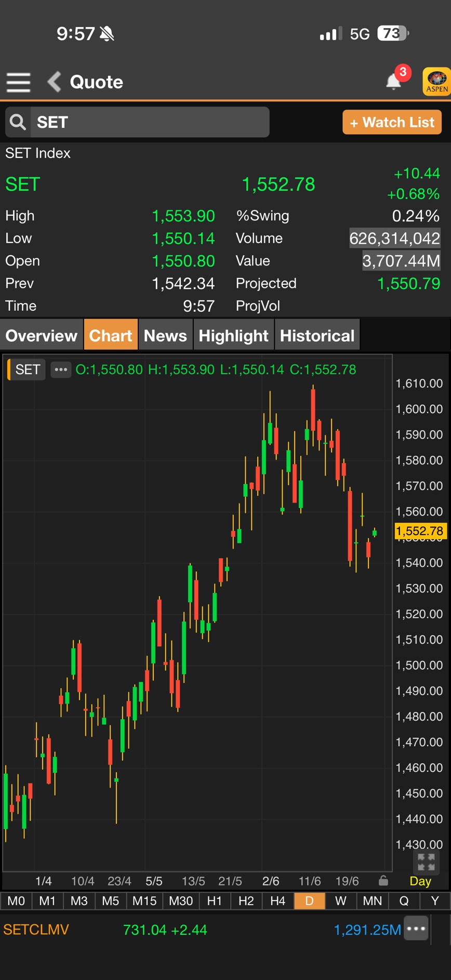Select the M15 interval
451x980 pixels.
tap(144, 900)
